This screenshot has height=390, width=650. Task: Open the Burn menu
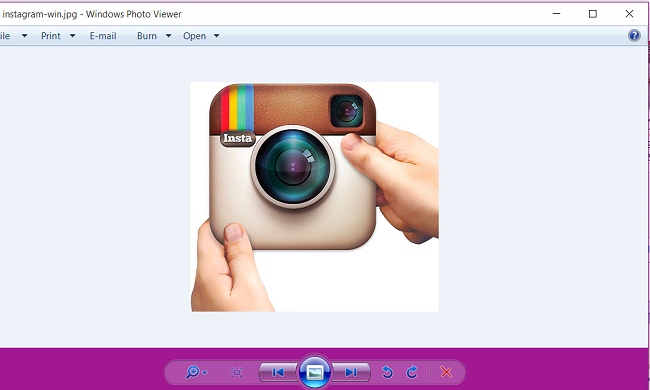[x=147, y=36]
